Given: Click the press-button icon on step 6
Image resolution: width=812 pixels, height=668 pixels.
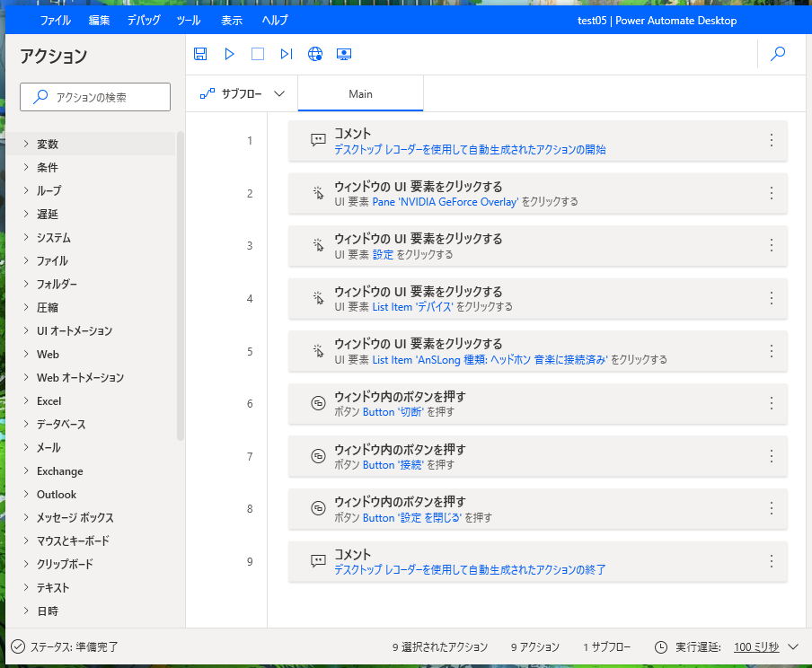Looking at the screenshot, I should (x=318, y=403).
